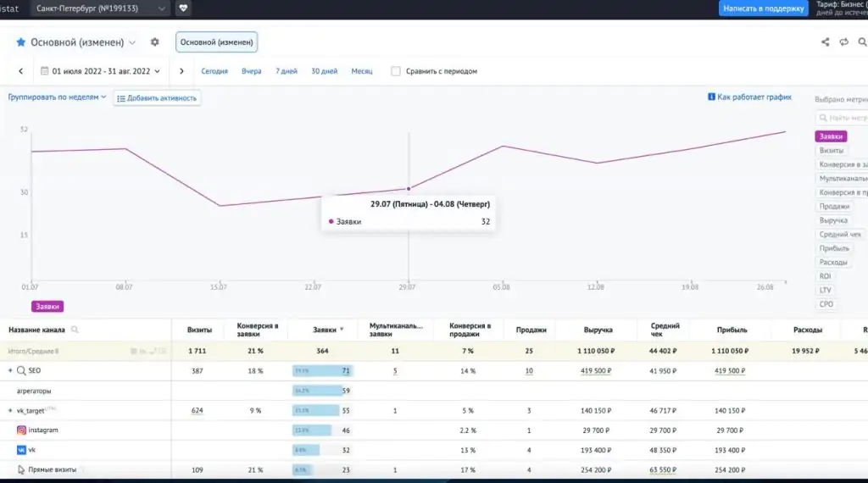Select the 30 дней period
This screenshot has height=483, width=868.
[325, 71]
